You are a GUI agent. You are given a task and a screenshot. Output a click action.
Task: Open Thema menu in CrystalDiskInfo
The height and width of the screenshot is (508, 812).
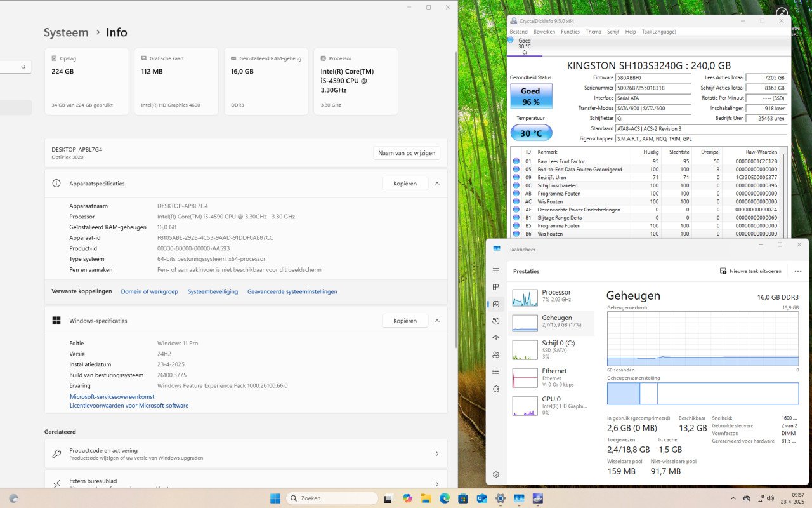coord(593,32)
